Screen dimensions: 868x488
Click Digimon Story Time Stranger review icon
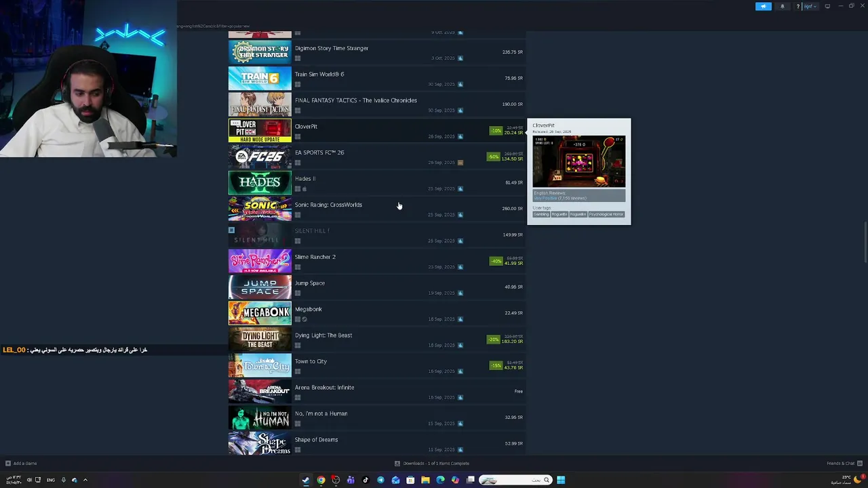[x=460, y=58]
